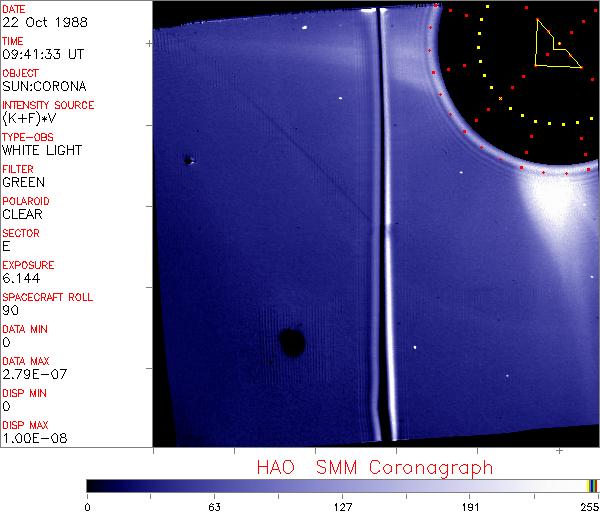600x512 pixels.
Task: Click the GREEN filter value
Action: pyautogui.click(x=23, y=182)
